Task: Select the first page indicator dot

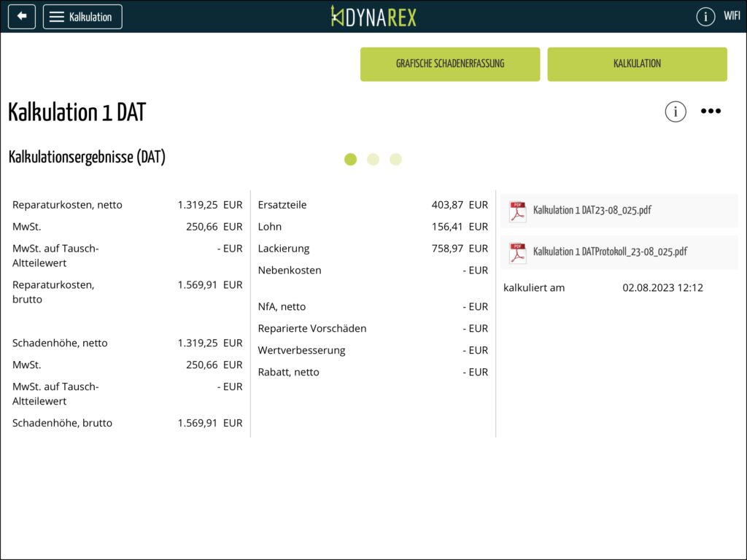Action: click(x=350, y=159)
